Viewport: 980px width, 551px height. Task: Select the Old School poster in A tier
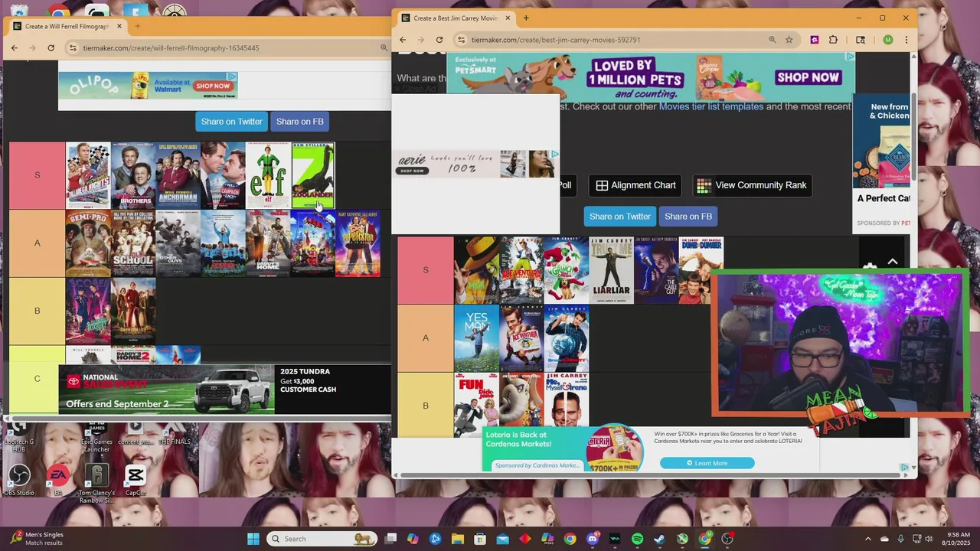point(133,243)
